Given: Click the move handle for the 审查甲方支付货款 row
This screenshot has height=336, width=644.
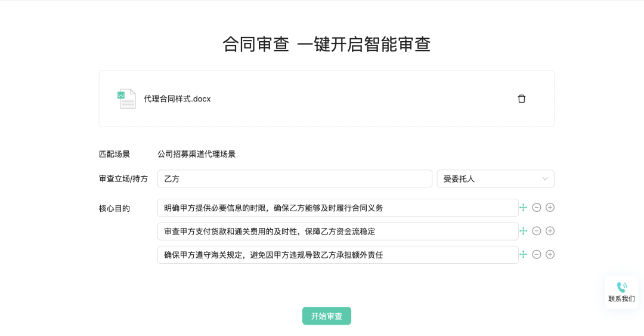Looking at the screenshot, I should point(524,231).
